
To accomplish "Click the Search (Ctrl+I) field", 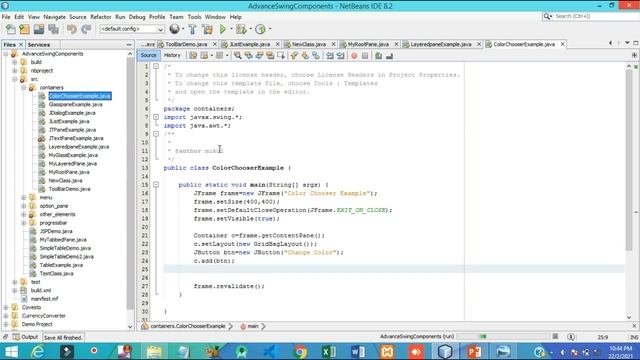I will coord(594,16).
